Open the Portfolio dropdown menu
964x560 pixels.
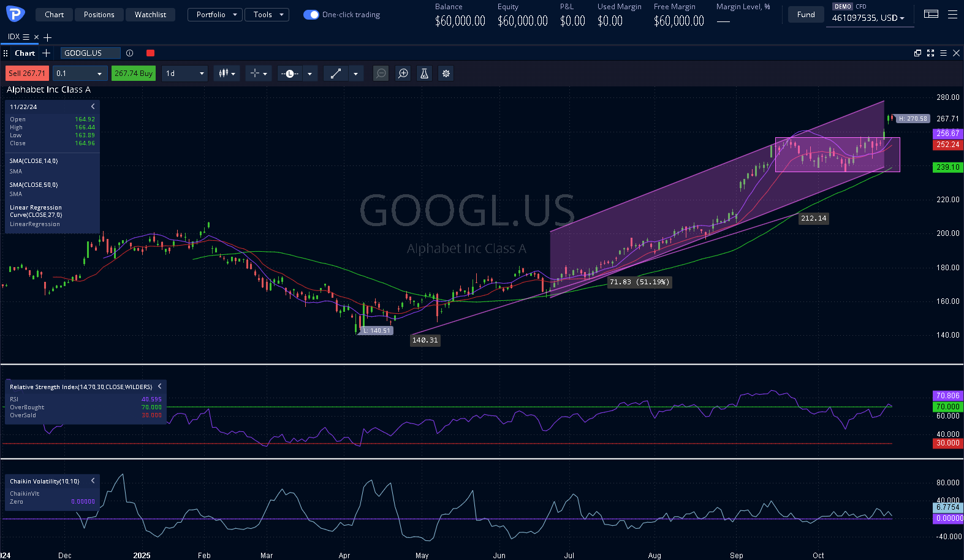pos(215,15)
